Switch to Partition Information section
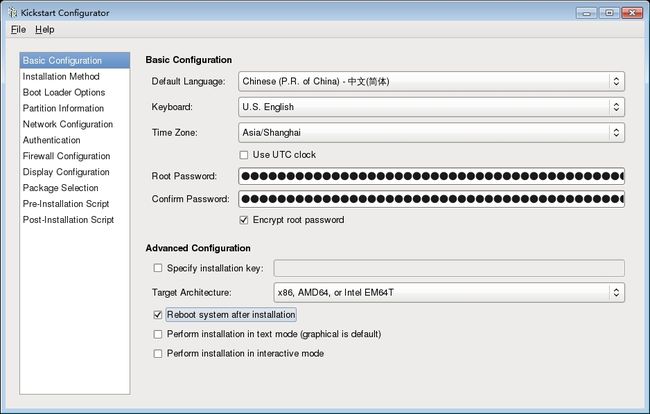The width and height of the screenshot is (650, 414). click(x=75, y=108)
